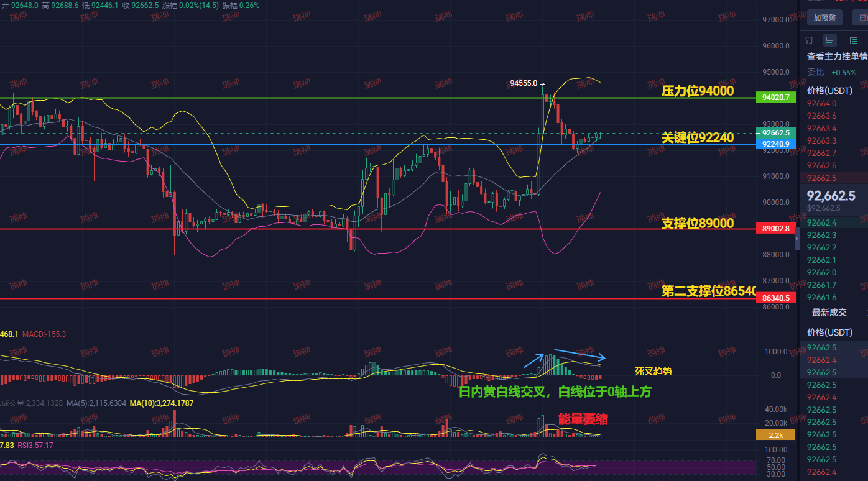Select the red 能量萎缩 volume annotation
The height and width of the screenshot is (481, 868).
tap(583, 419)
